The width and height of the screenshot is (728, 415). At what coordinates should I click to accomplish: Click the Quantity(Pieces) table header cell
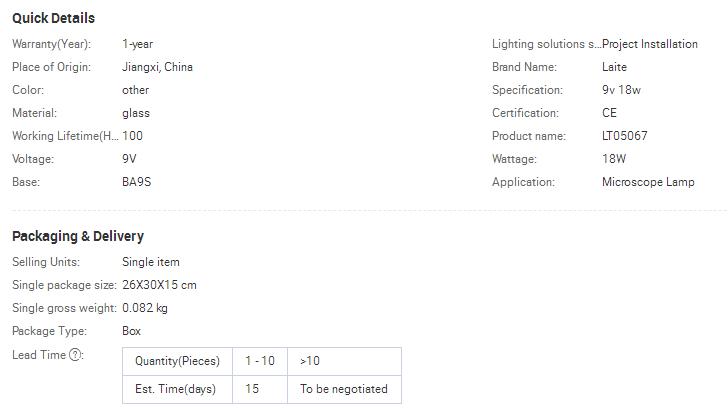(x=177, y=361)
